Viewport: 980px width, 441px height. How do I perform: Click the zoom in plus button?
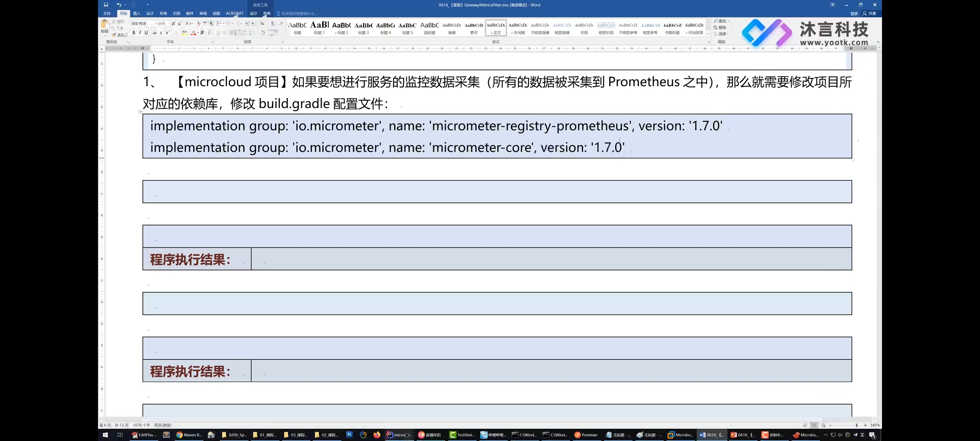coord(865,425)
